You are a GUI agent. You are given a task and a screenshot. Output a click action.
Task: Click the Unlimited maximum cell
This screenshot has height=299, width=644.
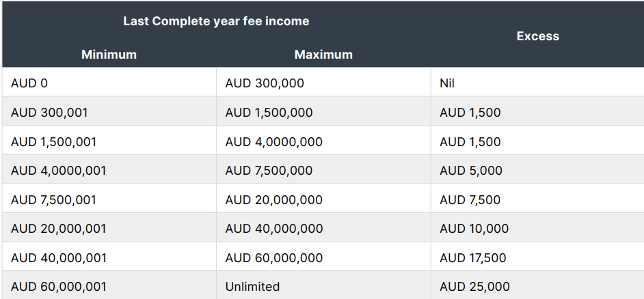tap(252, 287)
